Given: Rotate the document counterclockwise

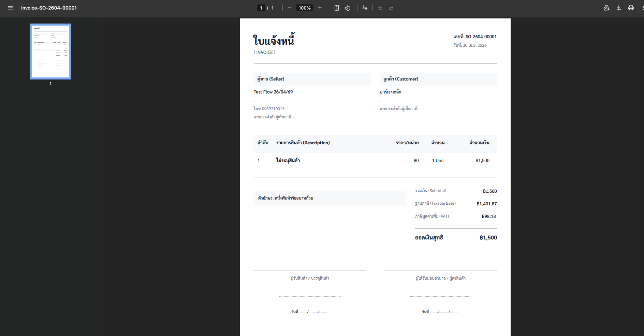Looking at the screenshot, I should tap(348, 8).
